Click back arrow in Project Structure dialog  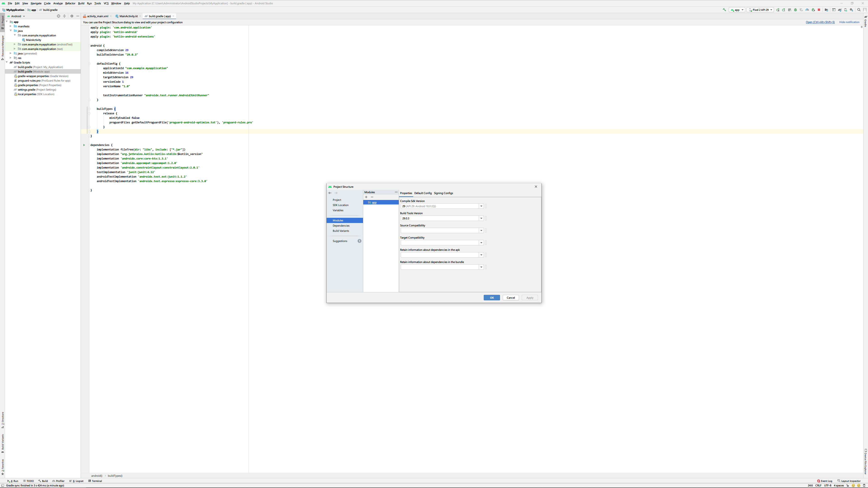(x=330, y=193)
